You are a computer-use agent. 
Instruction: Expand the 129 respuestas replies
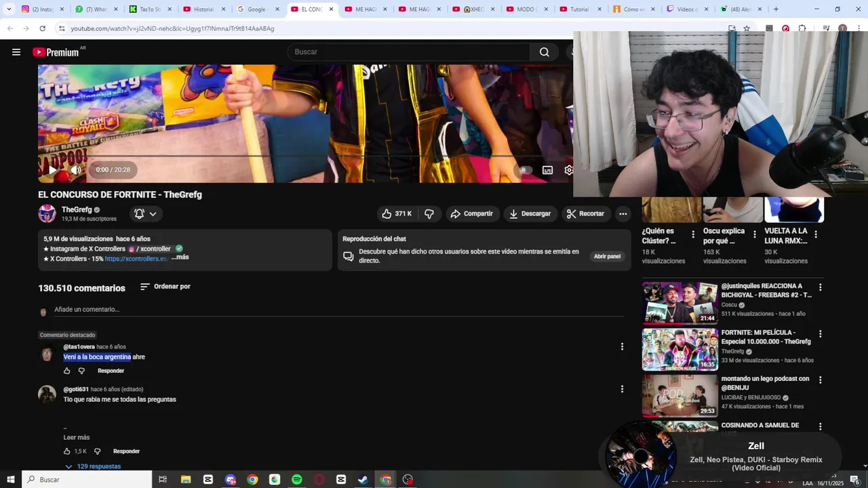(x=93, y=466)
